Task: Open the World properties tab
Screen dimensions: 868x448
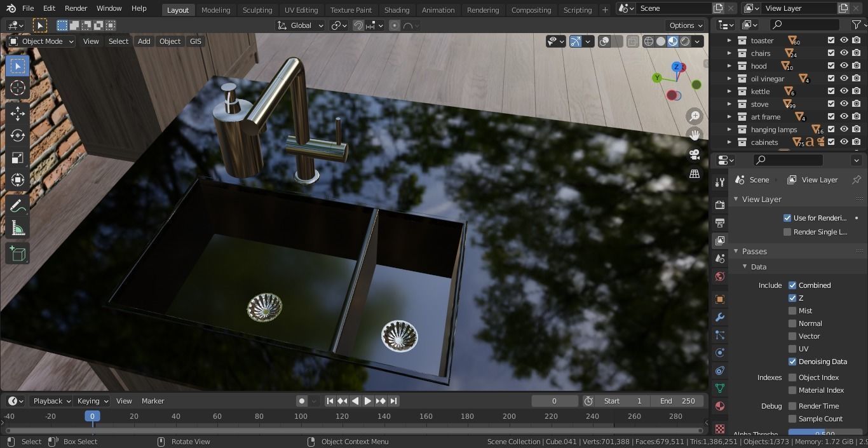Action: tap(719, 276)
